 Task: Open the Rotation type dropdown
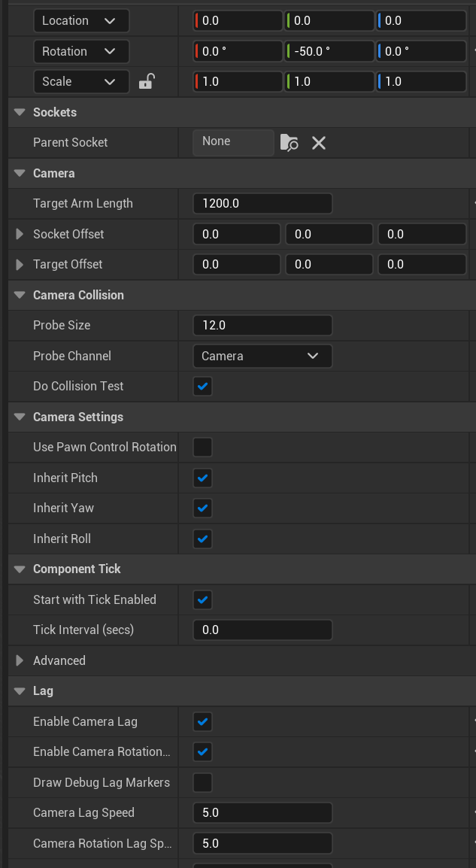80,51
